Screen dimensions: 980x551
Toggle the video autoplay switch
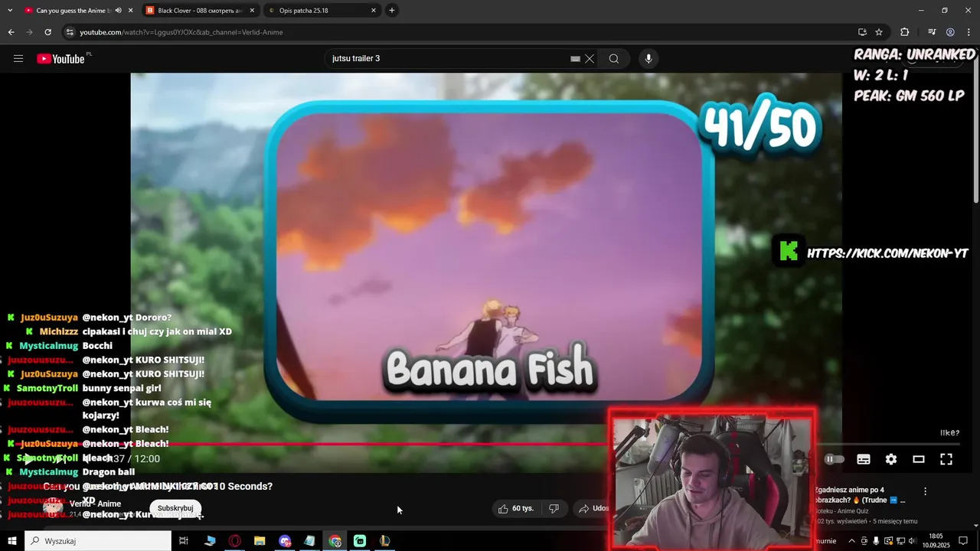tap(834, 459)
